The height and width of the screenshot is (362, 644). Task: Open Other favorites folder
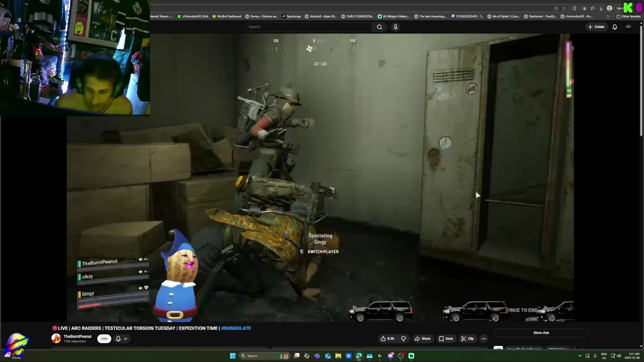(x=629, y=17)
